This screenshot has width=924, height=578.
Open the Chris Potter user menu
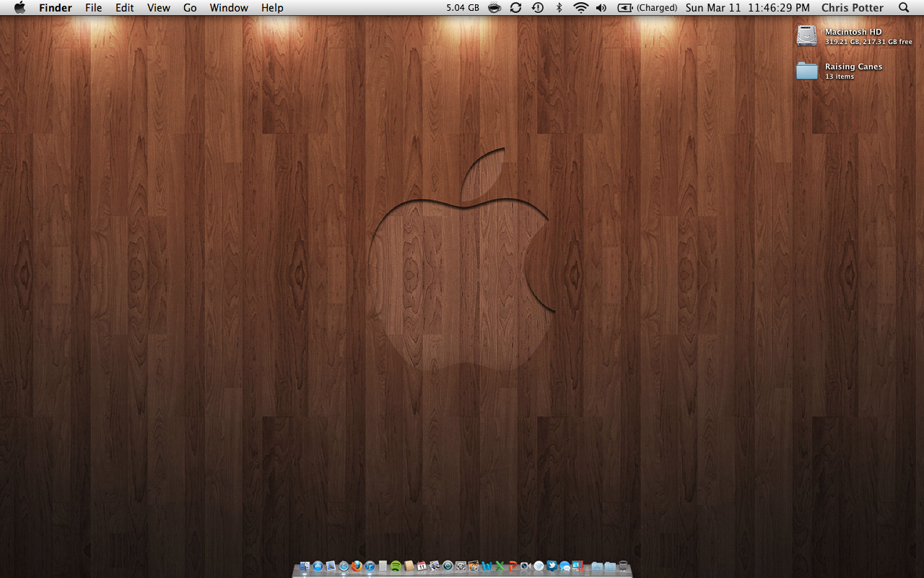853,8
